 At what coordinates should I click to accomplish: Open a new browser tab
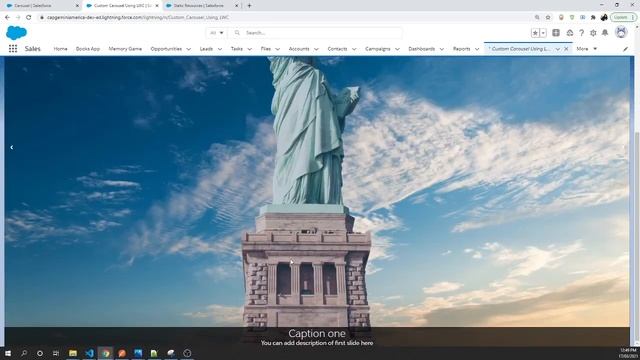coord(249,6)
